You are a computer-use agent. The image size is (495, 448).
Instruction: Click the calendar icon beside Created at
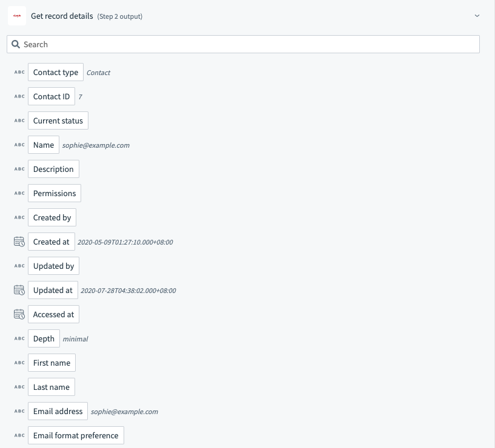click(19, 242)
